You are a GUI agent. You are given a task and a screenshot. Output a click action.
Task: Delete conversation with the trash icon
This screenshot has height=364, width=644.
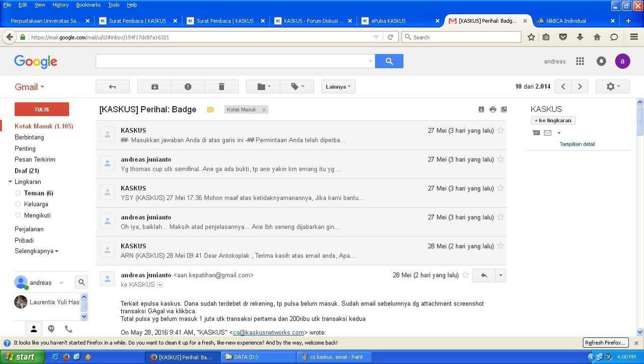click(x=221, y=87)
